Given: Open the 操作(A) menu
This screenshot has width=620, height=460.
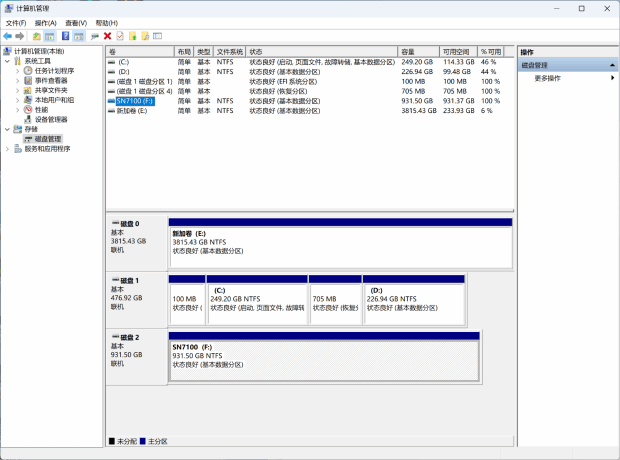Looking at the screenshot, I should point(45,23).
